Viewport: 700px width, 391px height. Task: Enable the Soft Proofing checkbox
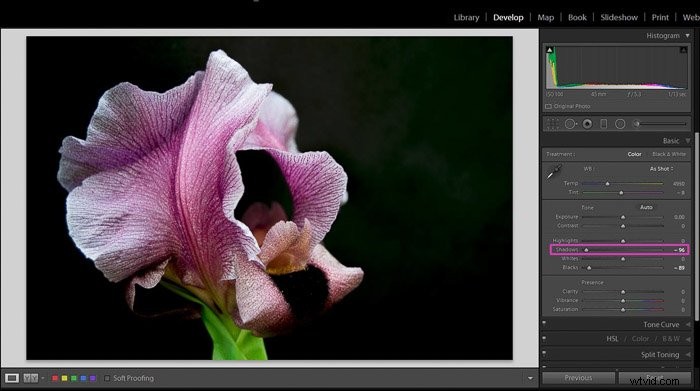(x=107, y=378)
